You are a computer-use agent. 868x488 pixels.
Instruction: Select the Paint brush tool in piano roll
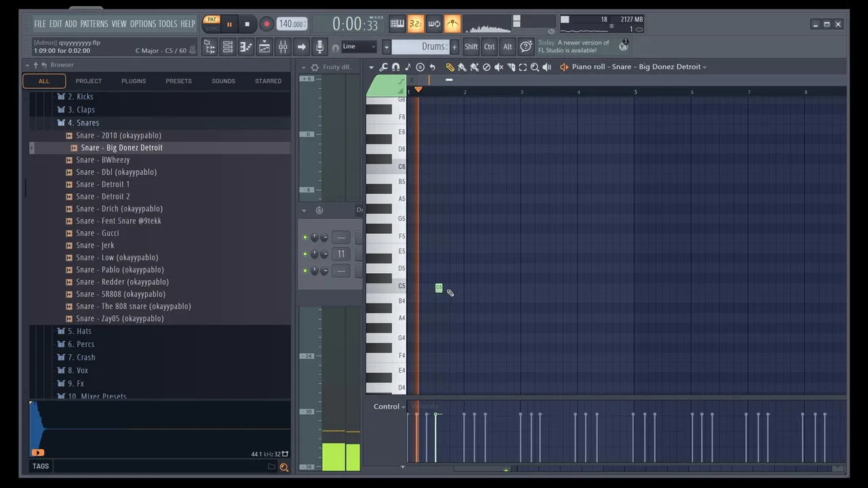462,67
